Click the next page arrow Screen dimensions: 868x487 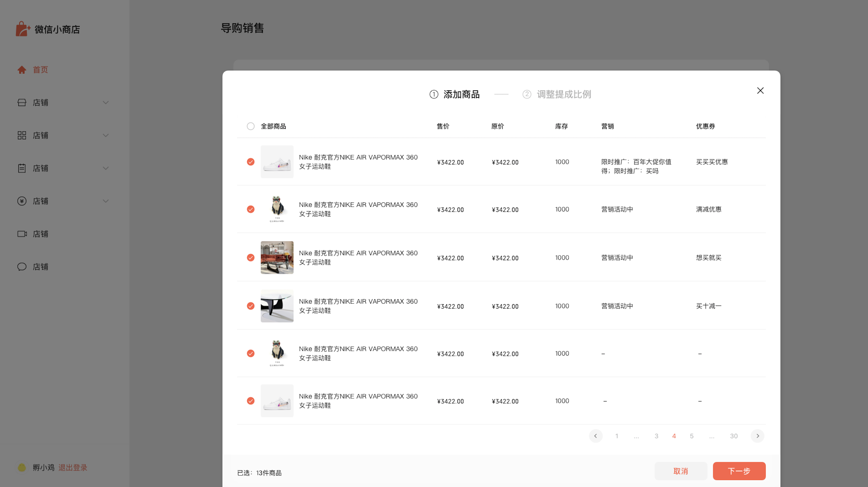coord(757,436)
